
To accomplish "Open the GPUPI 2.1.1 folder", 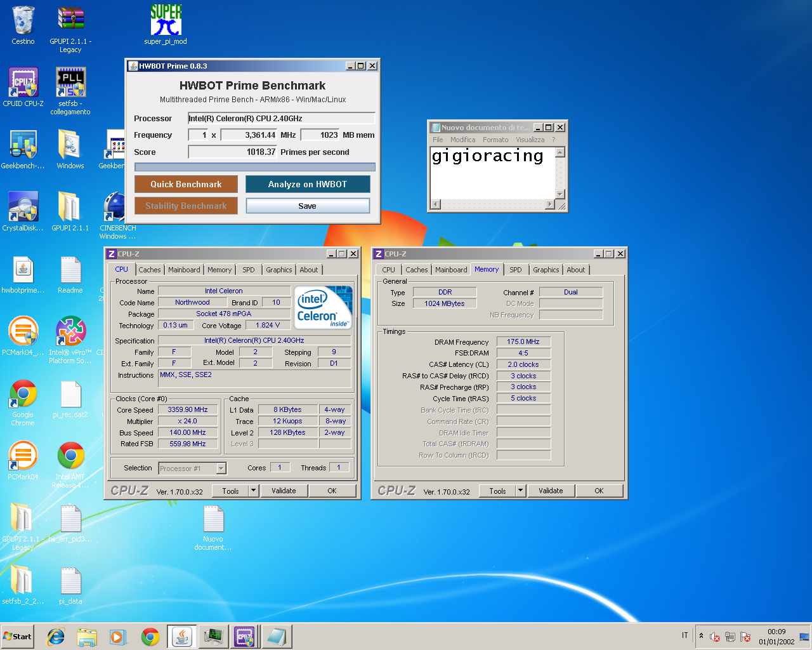I will (70, 212).
